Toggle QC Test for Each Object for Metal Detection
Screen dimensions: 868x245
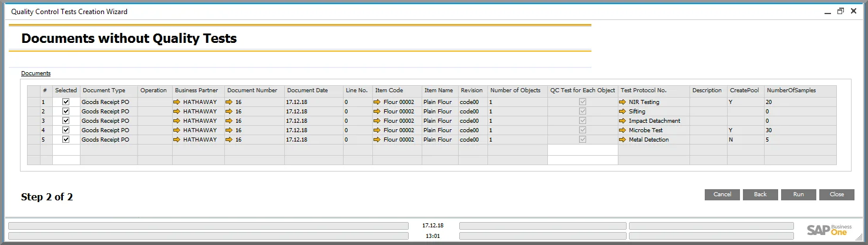(x=583, y=139)
